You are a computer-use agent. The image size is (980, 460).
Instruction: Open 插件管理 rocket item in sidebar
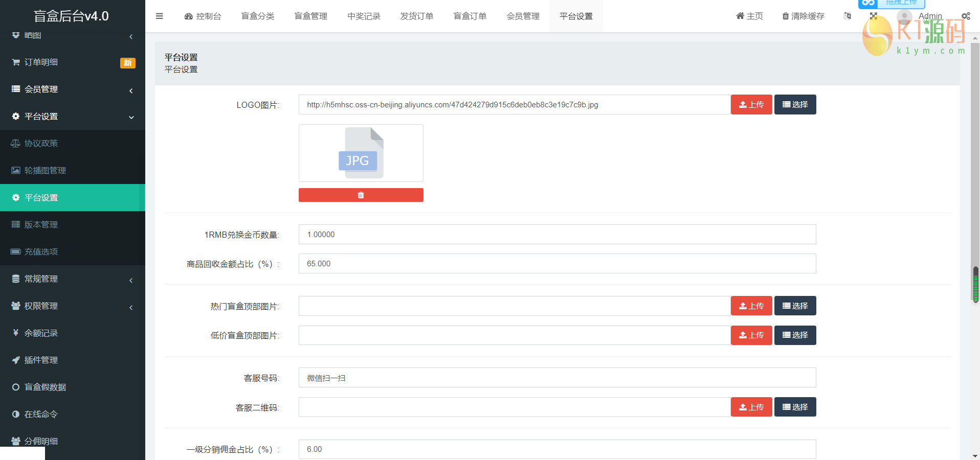click(x=41, y=360)
